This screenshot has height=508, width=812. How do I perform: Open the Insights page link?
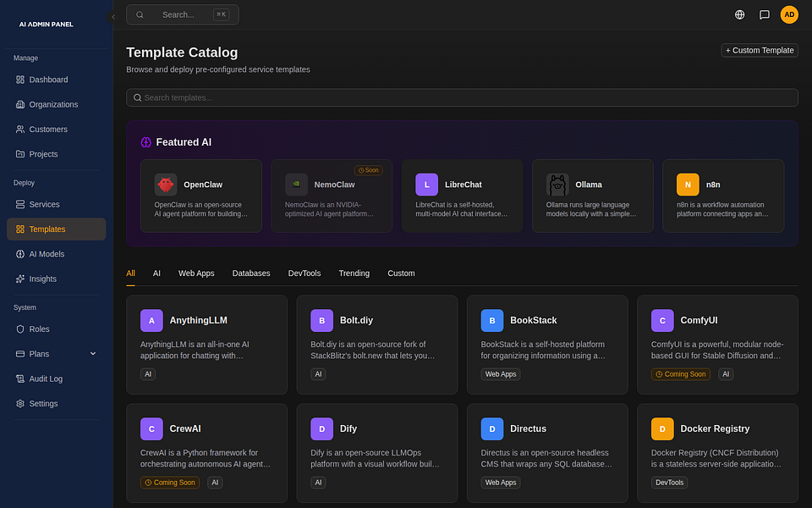56,279
